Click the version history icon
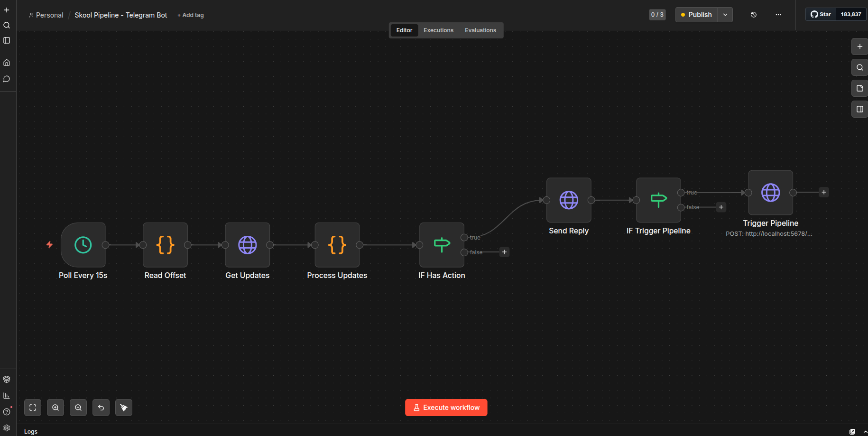868x436 pixels. point(753,15)
